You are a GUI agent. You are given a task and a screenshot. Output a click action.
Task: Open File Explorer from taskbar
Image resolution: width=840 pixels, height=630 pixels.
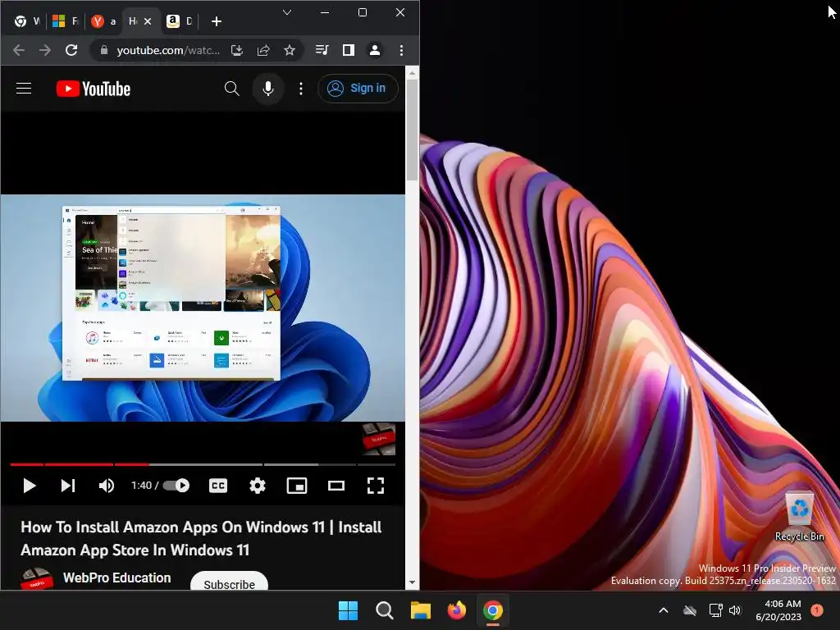421,610
